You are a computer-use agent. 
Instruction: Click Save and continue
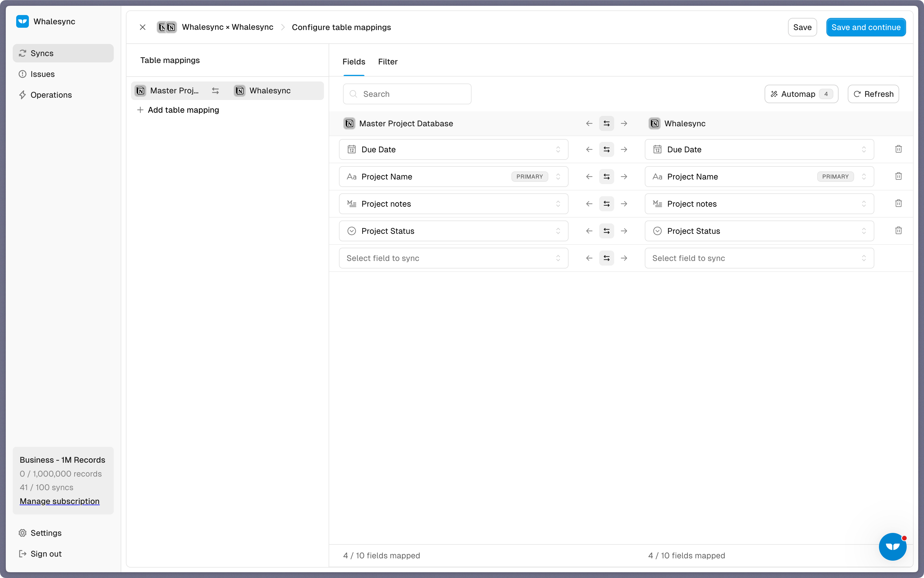(866, 27)
